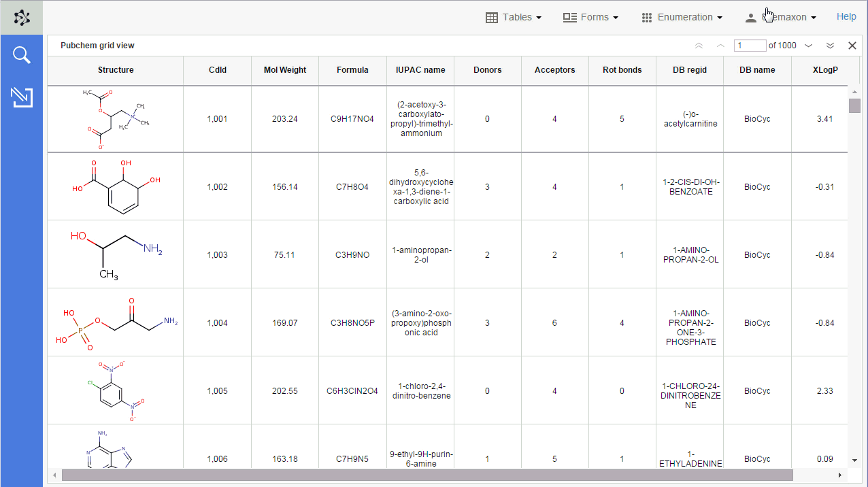This screenshot has height=487, width=868.
Task: Select the search tool in the sidebar
Action: [x=21, y=54]
